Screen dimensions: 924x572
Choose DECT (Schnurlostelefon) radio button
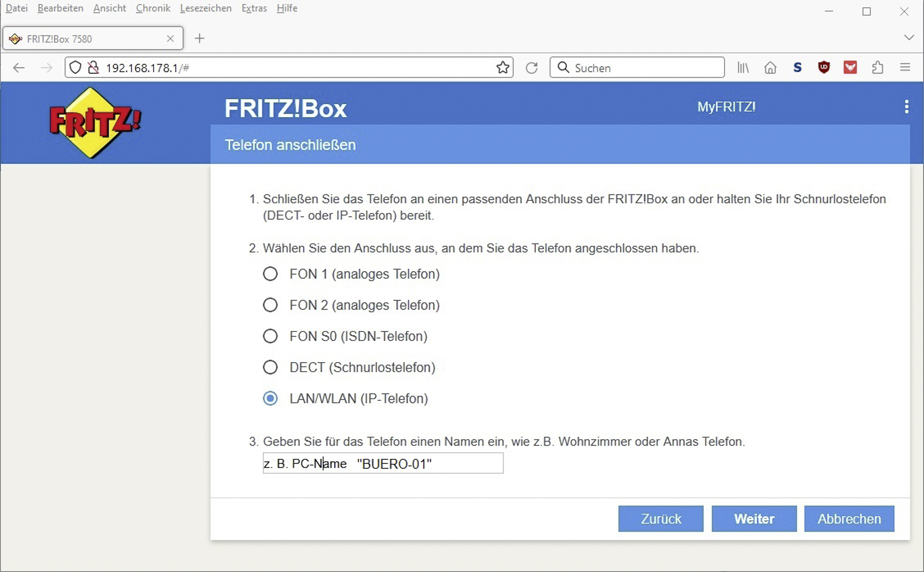[x=270, y=368]
